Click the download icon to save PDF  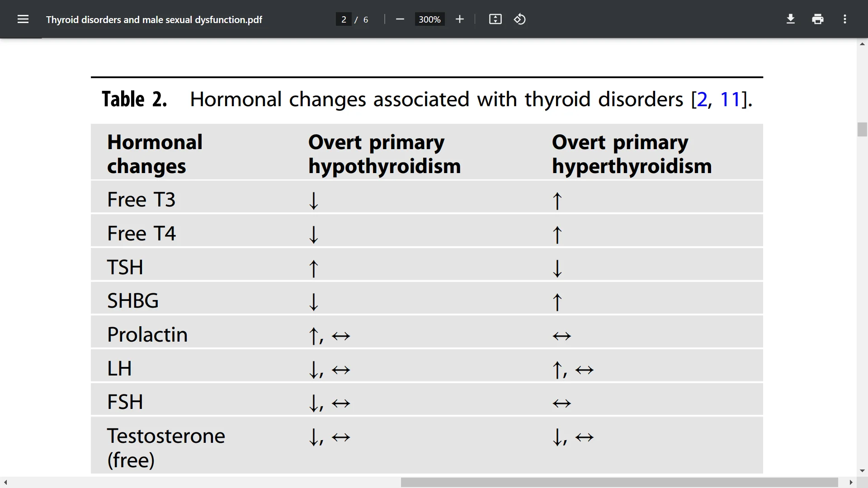[x=791, y=20]
